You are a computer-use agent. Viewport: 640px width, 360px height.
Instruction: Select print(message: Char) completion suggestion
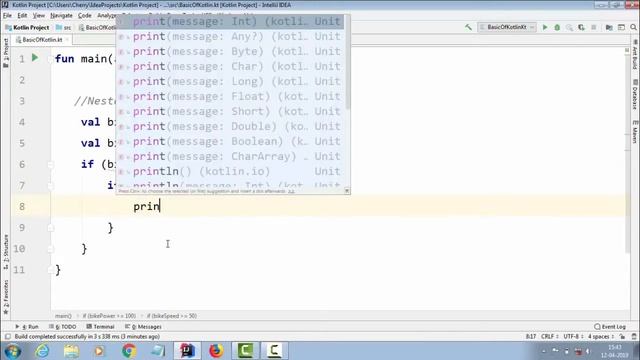coord(231,66)
